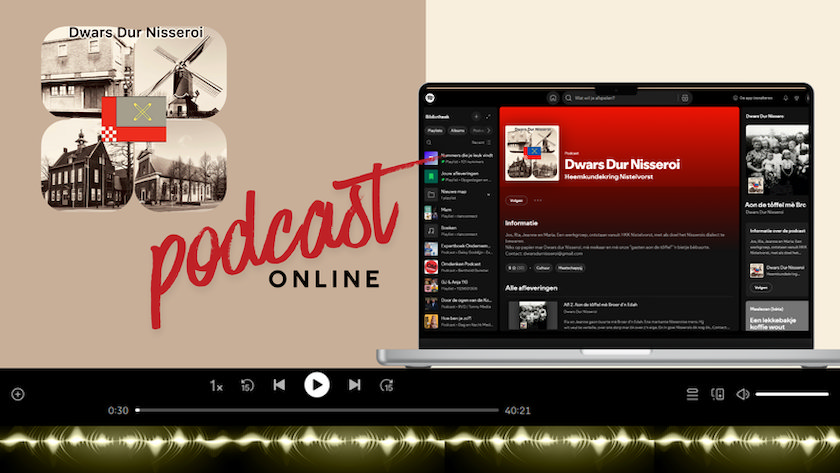This screenshot has height=473, width=840.
Task: Open 'Expertboek Ondernem...' library item
Action: click(x=460, y=249)
